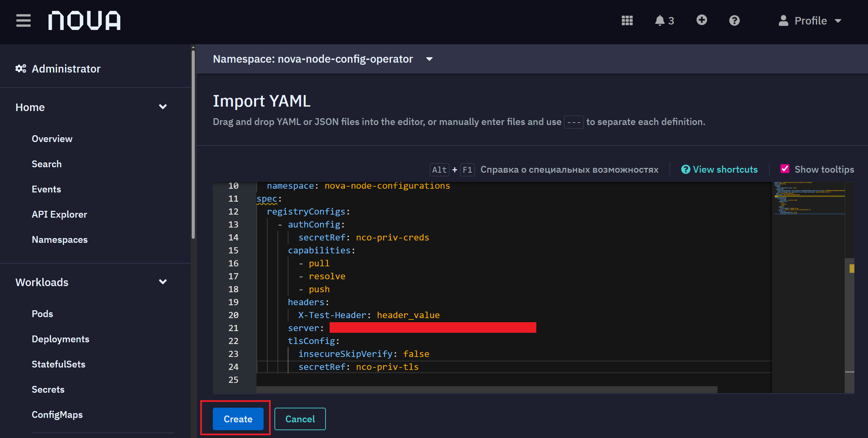Screen dimensions: 868x438
Task: Click the 'capabilities' key
Action: [x=319, y=250]
